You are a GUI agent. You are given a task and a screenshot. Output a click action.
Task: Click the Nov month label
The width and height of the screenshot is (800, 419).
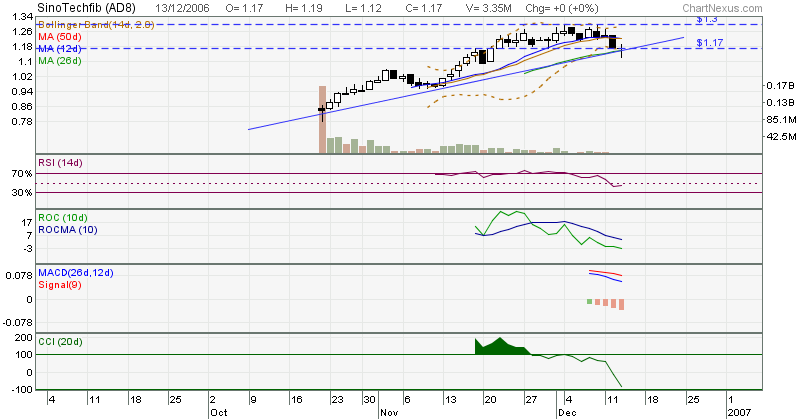click(x=389, y=412)
